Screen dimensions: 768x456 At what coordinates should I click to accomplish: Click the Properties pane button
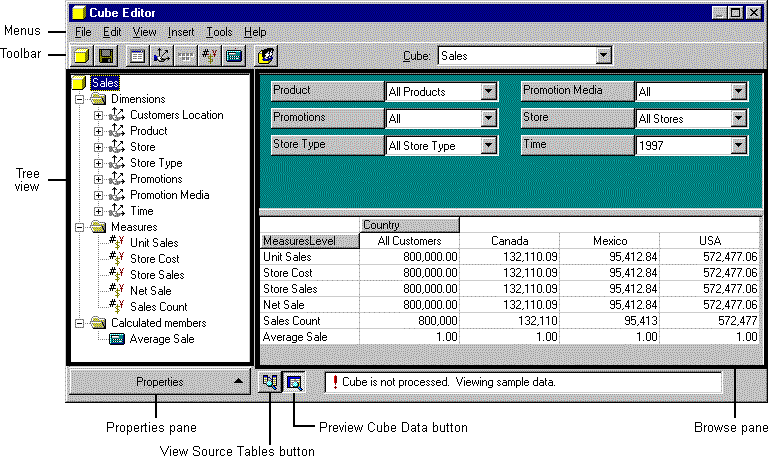[158, 381]
